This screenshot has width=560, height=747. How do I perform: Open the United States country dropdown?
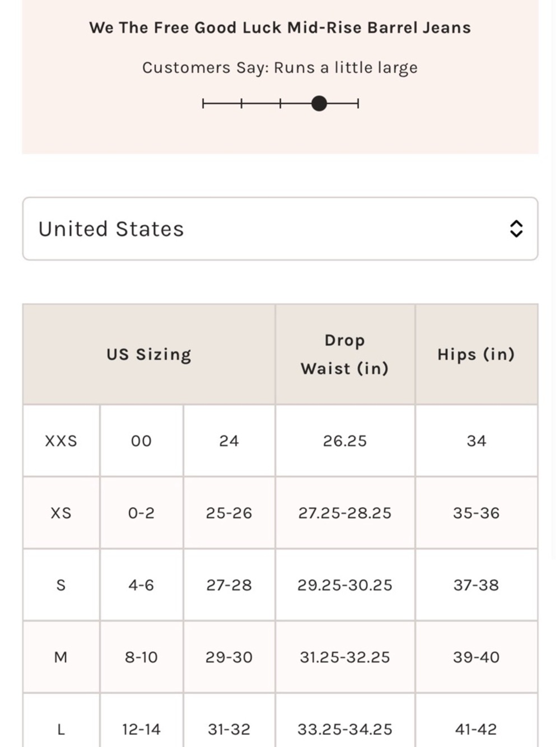coord(280,229)
